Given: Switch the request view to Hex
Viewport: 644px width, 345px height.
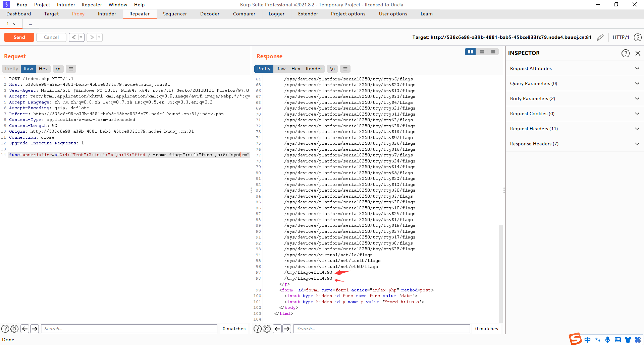Looking at the screenshot, I should pyautogui.click(x=43, y=69).
